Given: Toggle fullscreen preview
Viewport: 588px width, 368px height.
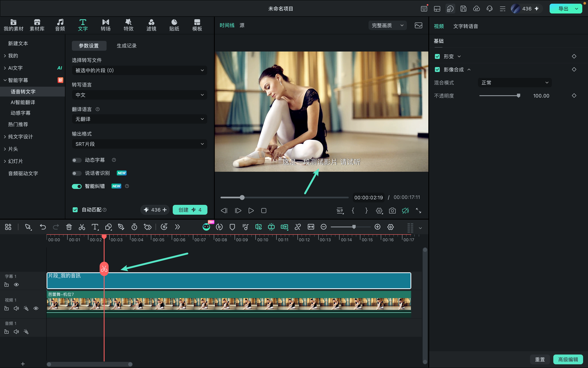Looking at the screenshot, I should pyautogui.click(x=418, y=211).
